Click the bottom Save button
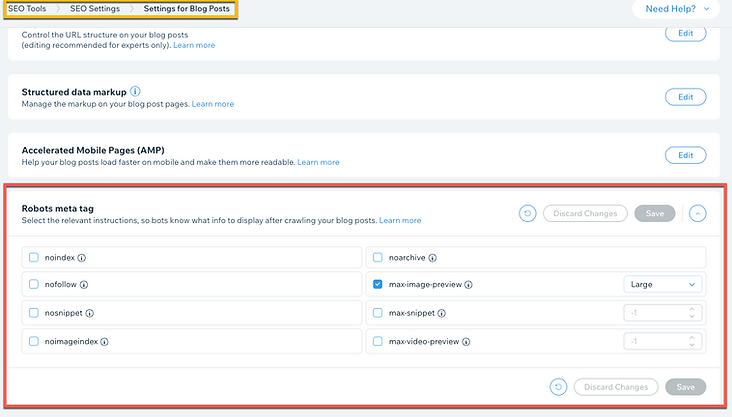Image resolution: width=732 pixels, height=417 pixels. tap(685, 387)
